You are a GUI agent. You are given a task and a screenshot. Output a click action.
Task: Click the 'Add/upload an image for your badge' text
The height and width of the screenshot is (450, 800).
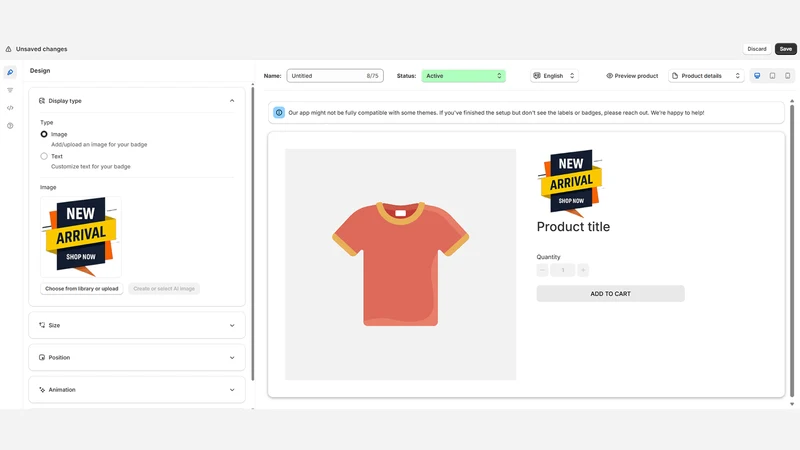tap(99, 144)
